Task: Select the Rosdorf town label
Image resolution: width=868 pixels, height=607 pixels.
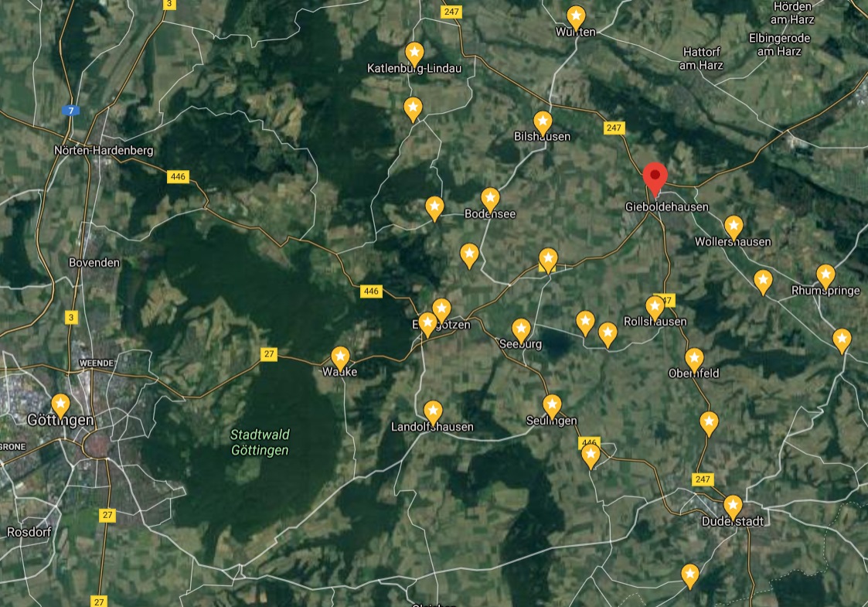Action: tap(29, 532)
